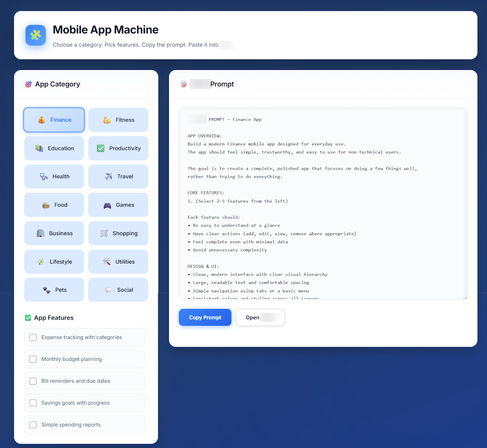The width and height of the screenshot is (487, 448).
Task: Click the office building icon on Business
Action: tap(41, 233)
